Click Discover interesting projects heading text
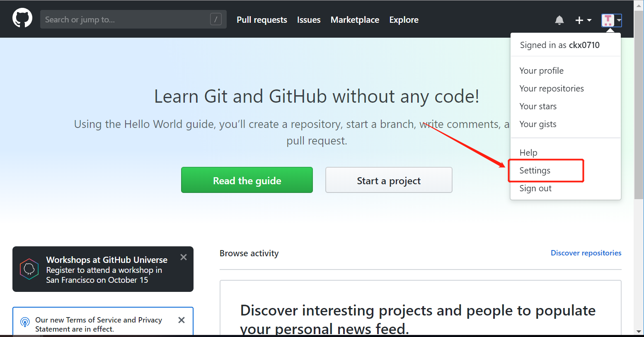The width and height of the screenshot is (644, 337). tap(418, 319)
